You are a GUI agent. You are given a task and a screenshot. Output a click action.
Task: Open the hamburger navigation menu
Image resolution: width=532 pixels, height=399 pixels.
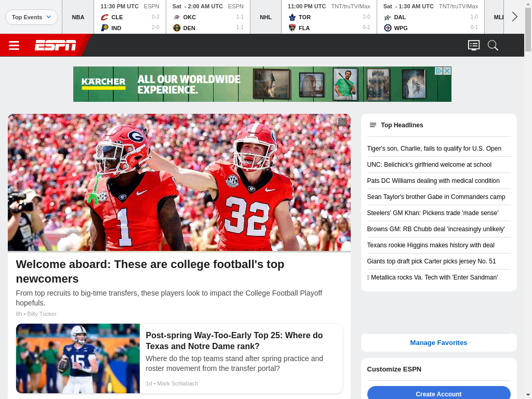[x=14, y=45]
